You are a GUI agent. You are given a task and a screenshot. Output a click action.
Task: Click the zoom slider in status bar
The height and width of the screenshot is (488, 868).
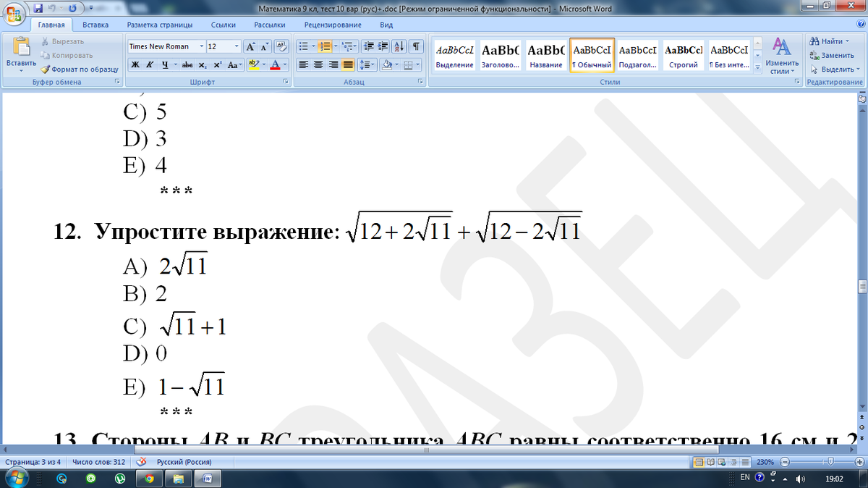click(x=830, y=462)
